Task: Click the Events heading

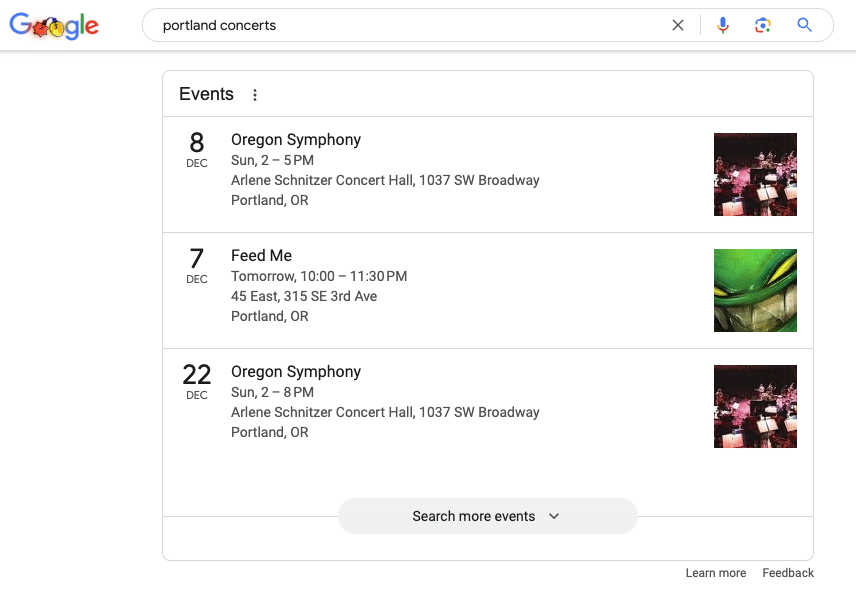Action: click(206, 94)
